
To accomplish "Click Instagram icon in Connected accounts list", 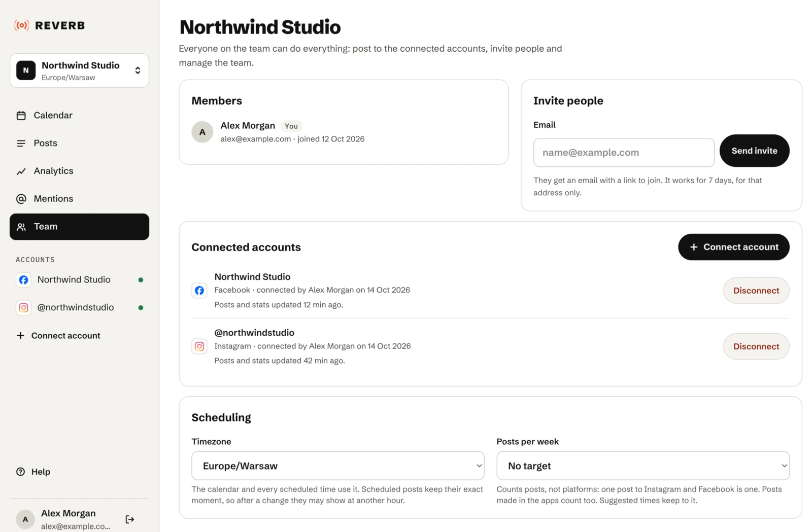I will [199, 346].
